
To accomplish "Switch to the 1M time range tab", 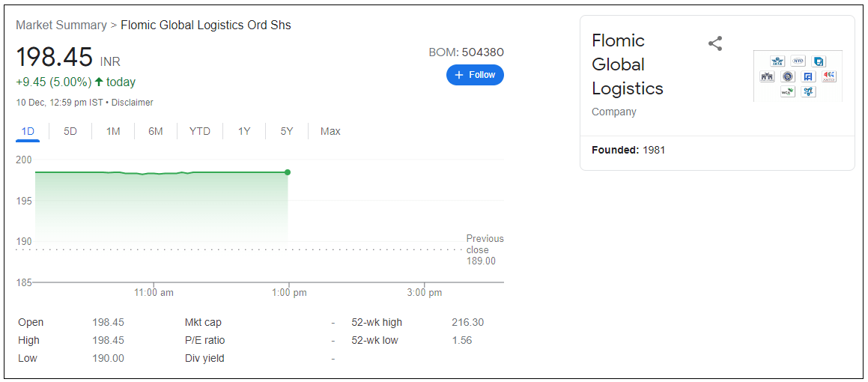I will [x=113, y=131].
